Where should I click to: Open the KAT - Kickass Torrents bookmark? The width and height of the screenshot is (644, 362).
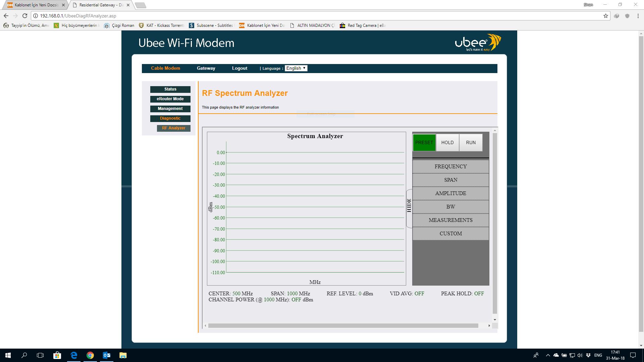(161, 25)
